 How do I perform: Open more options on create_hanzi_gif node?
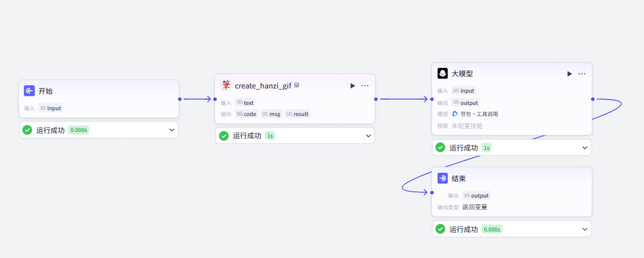pos(365,86)
